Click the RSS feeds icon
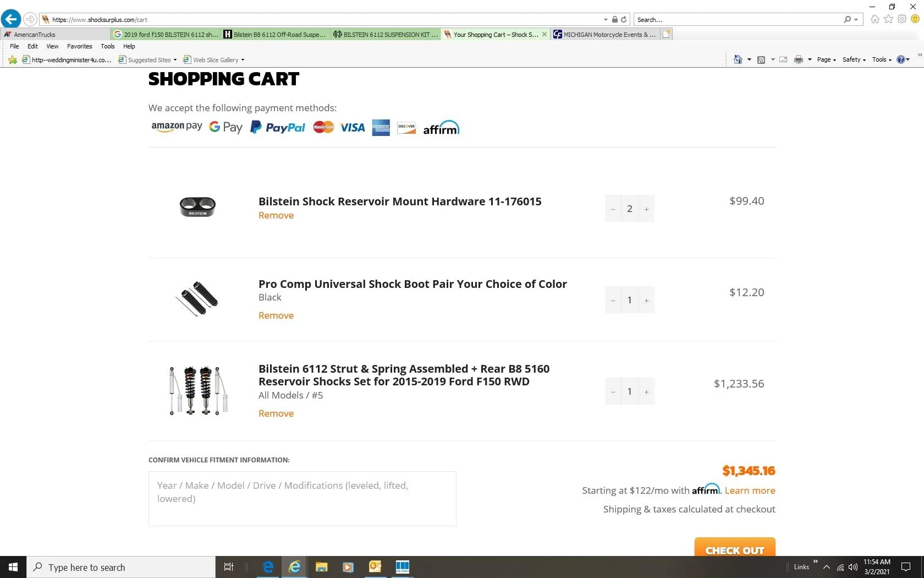The image size is (924, 578). click(761, 59)
